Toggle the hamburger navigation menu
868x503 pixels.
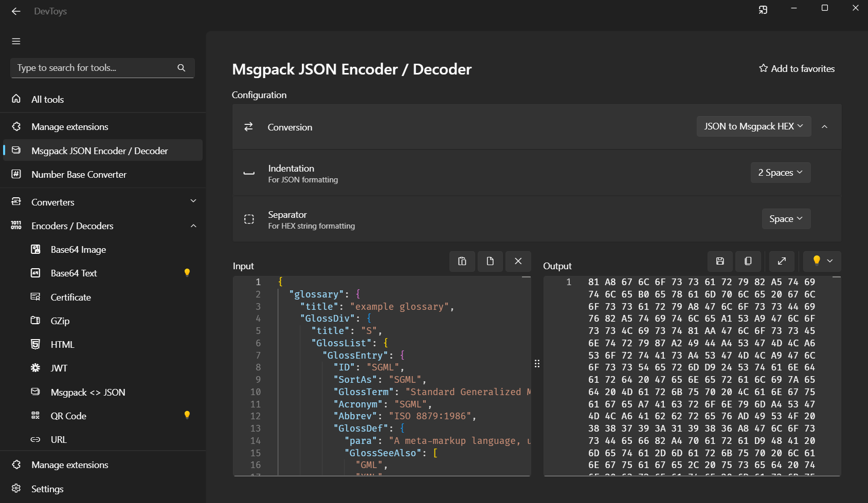click(x=16, y=41)
